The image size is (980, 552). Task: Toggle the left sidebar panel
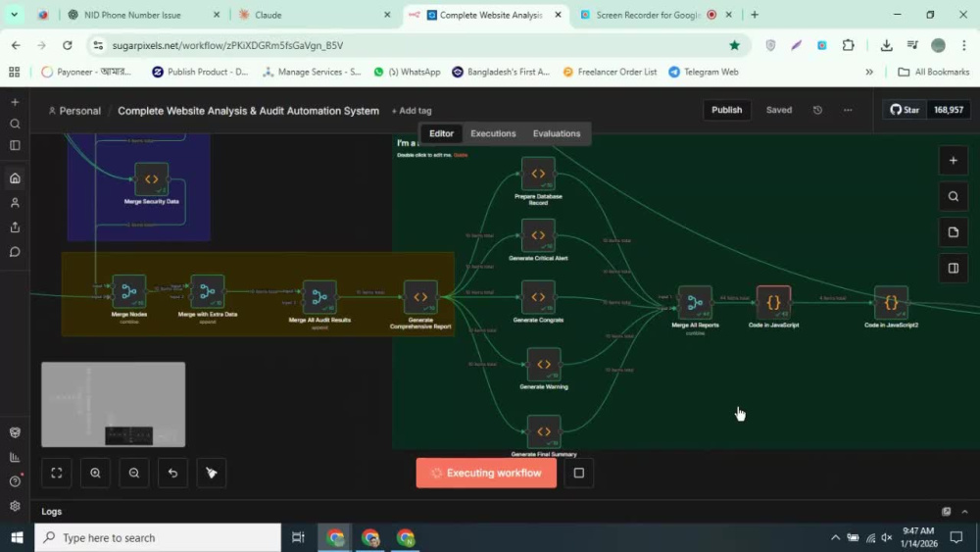tap(15, 146)
